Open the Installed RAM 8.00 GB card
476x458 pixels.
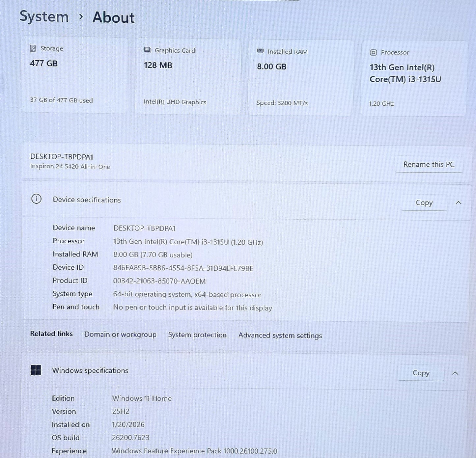[x=301, y=78]
